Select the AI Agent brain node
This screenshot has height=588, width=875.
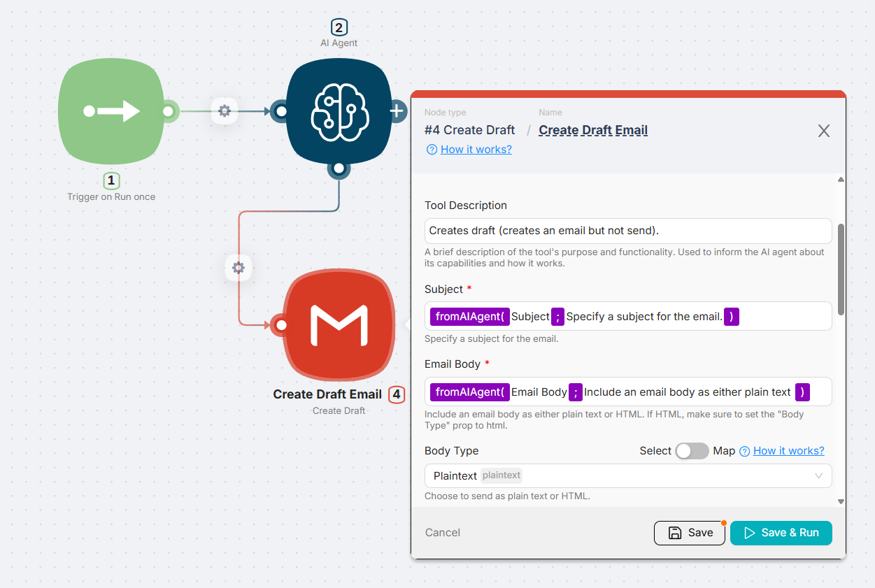[339, 111]
